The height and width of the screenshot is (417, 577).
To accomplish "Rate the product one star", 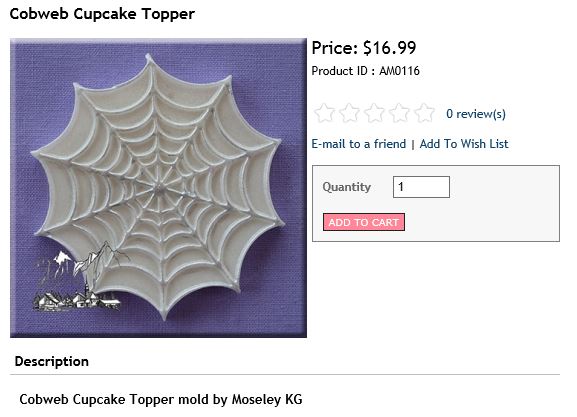I will (x=324, y=113).
